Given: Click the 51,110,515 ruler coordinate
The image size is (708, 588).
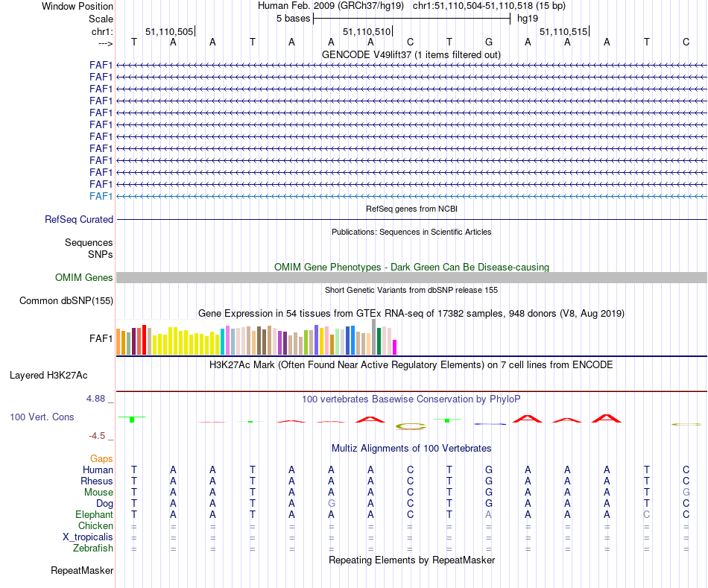Looking at the screenshot, I should (x=563, y=31).
